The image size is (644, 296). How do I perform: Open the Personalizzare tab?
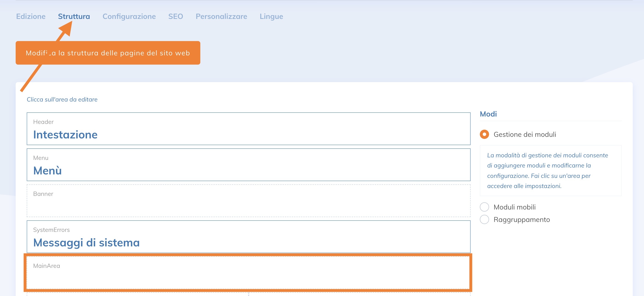[221, 17]
